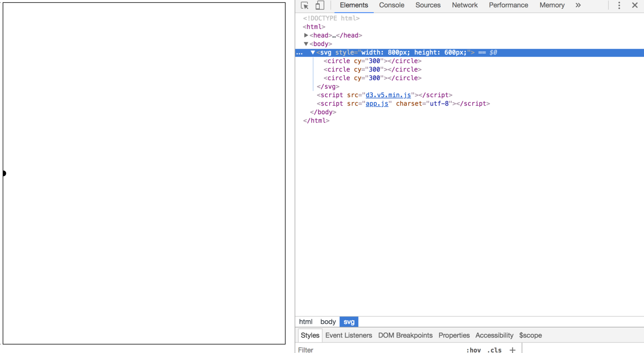Screen dimensions: 644x353
Task: Open the more tabs chevron
Action: 578,5
